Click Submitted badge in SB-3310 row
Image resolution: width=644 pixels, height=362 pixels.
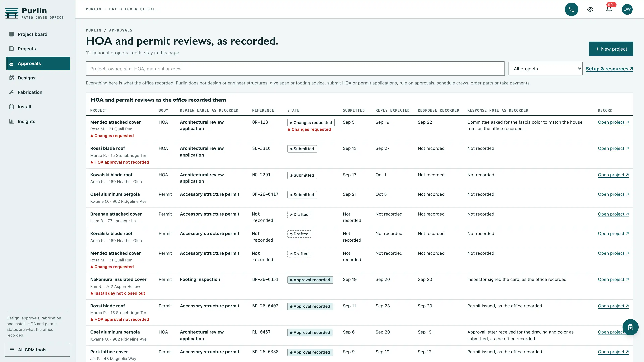(302, 149)
